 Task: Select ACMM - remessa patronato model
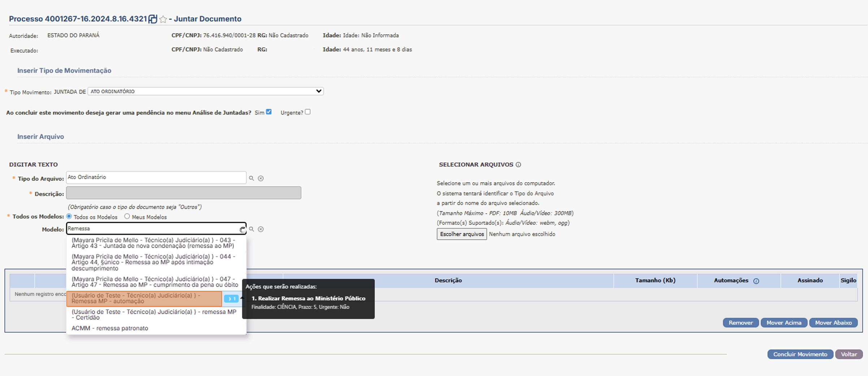156,328
